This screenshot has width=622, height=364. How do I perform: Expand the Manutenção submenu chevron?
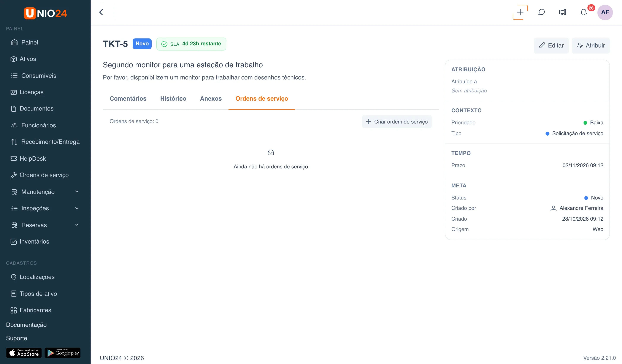pyautogui.click(x=77, y=191)
